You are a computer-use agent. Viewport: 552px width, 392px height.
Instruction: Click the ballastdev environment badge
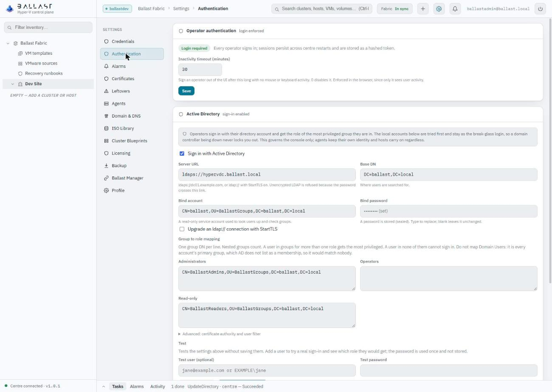(x=118, y=8)
